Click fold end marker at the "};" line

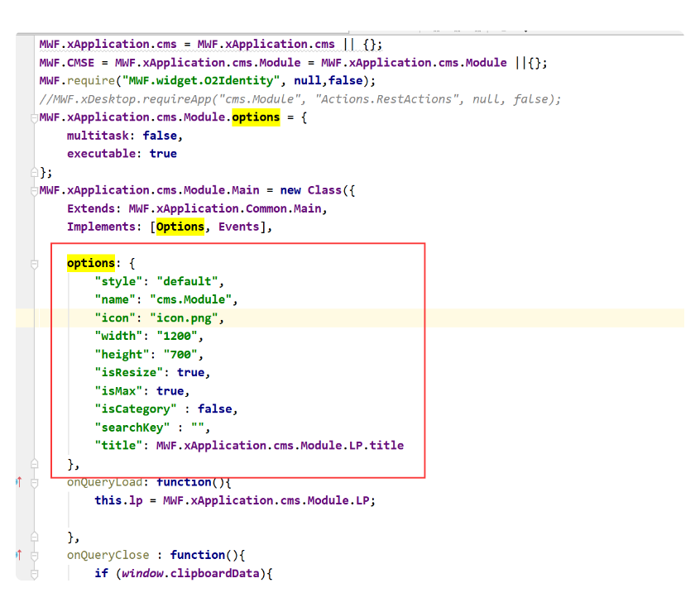(34, 172)
